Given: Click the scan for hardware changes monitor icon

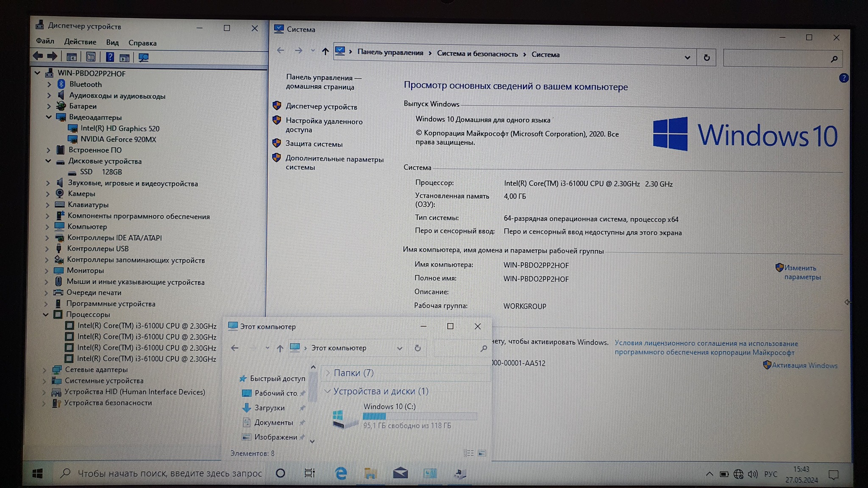Looking at the screenshot, I should (144, 57).
